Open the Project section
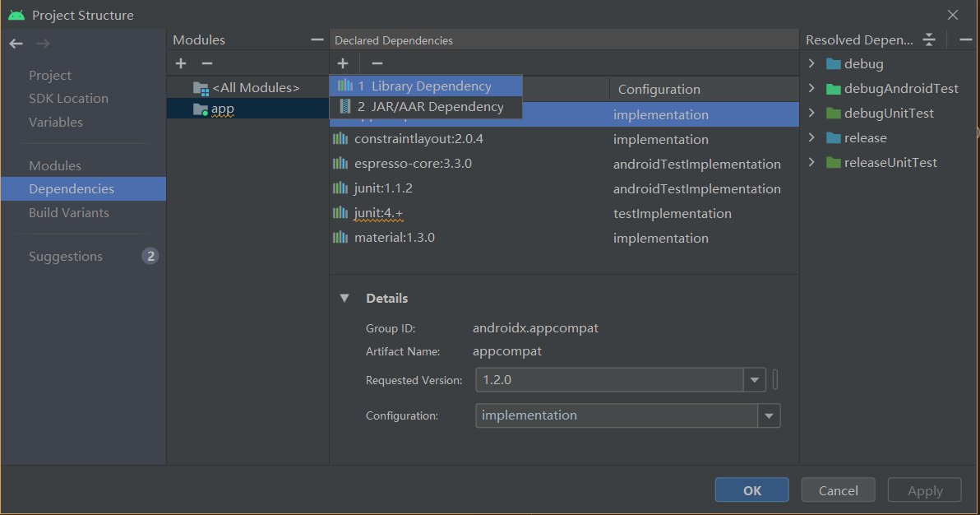This screenshot has width=980, height=515. pyautogui.click(x=50, y=75)
